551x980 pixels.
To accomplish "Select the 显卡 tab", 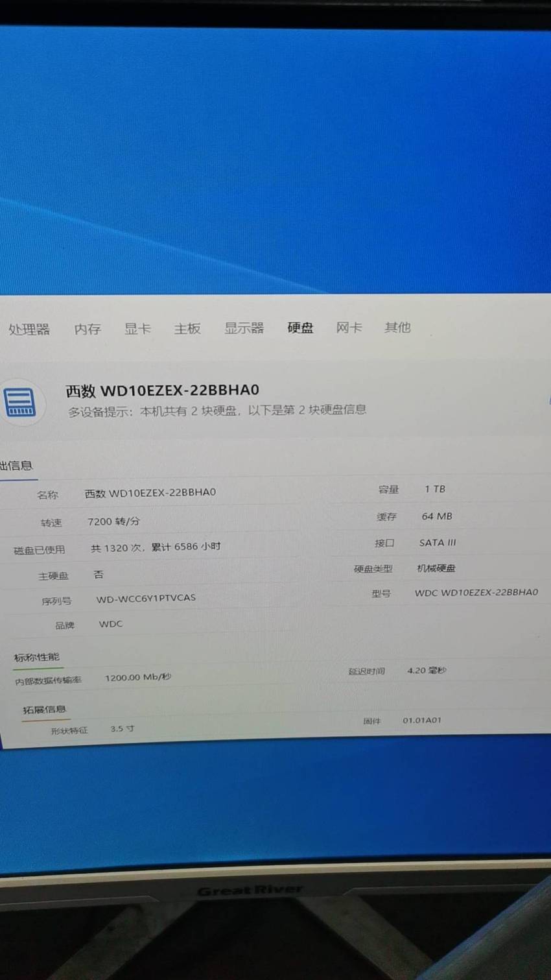I will pos(137,329).
